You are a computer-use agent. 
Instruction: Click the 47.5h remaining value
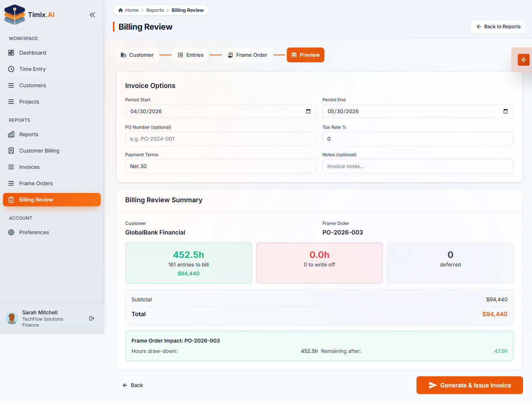(501, 351)
